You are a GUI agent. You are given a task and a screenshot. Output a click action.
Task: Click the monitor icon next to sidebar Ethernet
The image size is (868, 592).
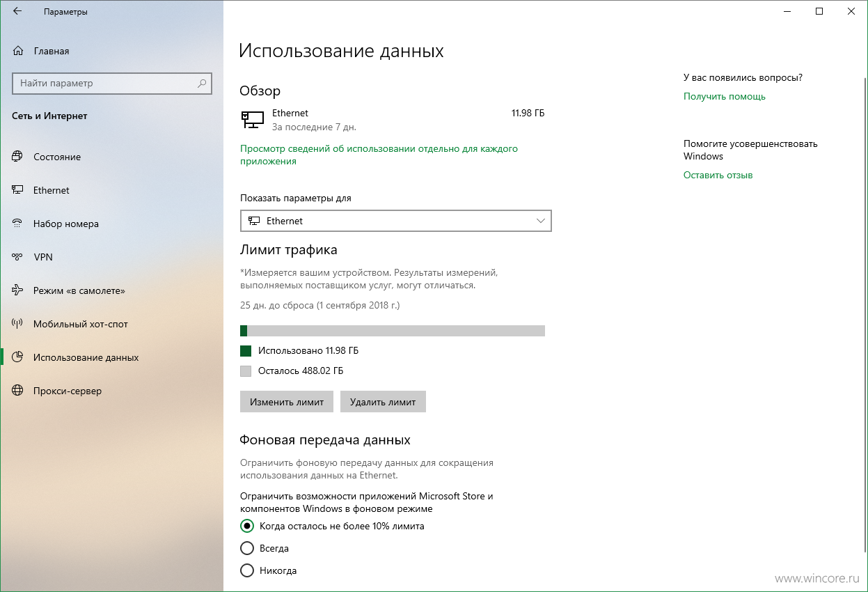point(17,190)
